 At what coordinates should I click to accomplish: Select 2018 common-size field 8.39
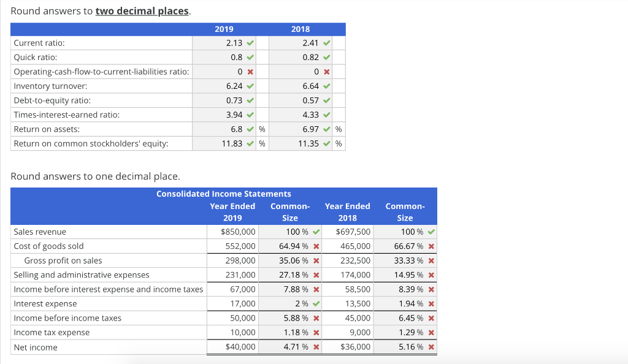[405, 290]
